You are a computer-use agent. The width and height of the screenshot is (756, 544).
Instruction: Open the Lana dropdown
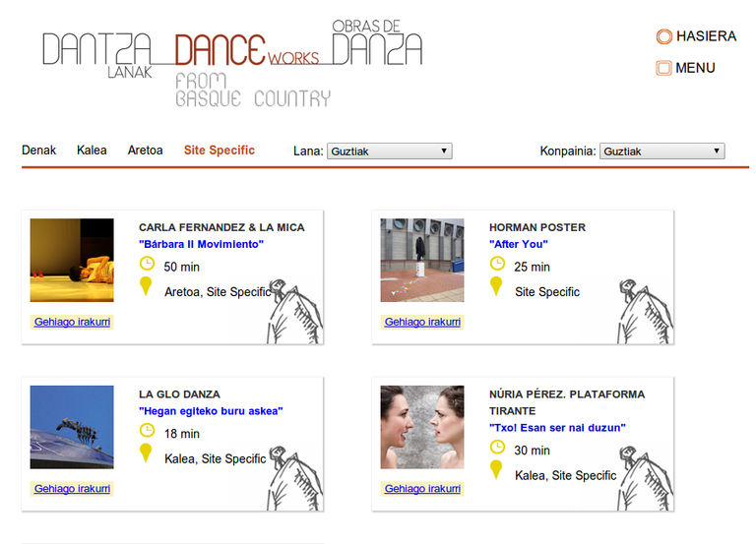pos(389,151)
